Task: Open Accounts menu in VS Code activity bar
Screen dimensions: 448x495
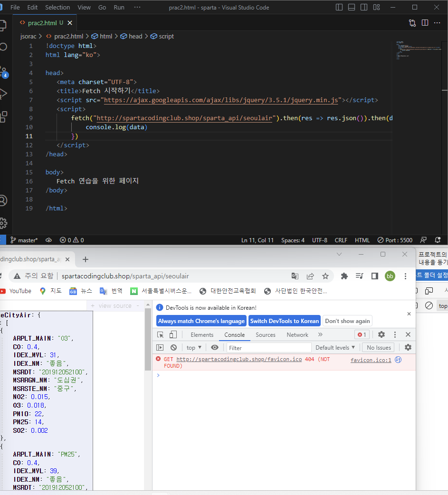Action: [3, 200]
